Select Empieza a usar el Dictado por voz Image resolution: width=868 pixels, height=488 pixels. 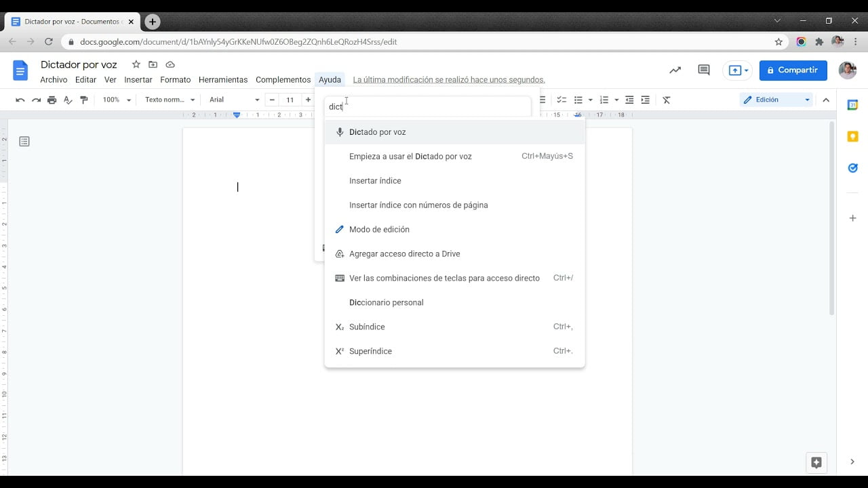pyautogui.click(x=454, y=157)
